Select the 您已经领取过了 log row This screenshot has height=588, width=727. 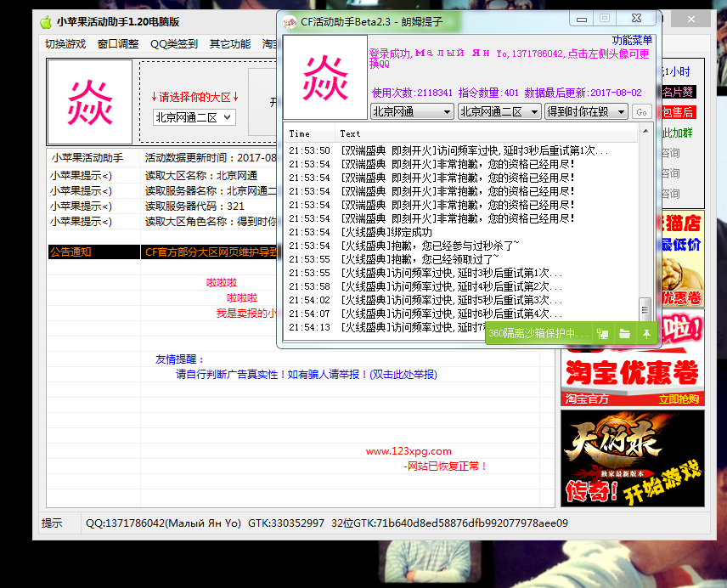pyautogui.click(x=461, y=259)
